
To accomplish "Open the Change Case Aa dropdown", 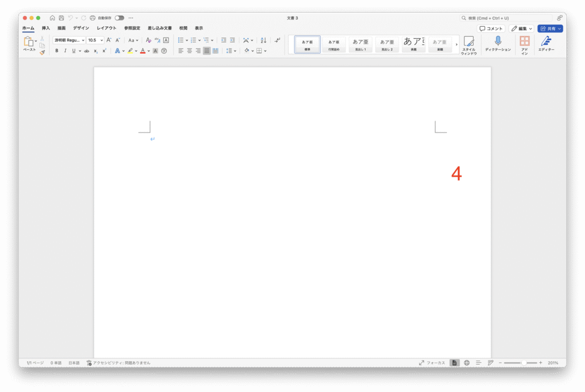I will 133,40.
